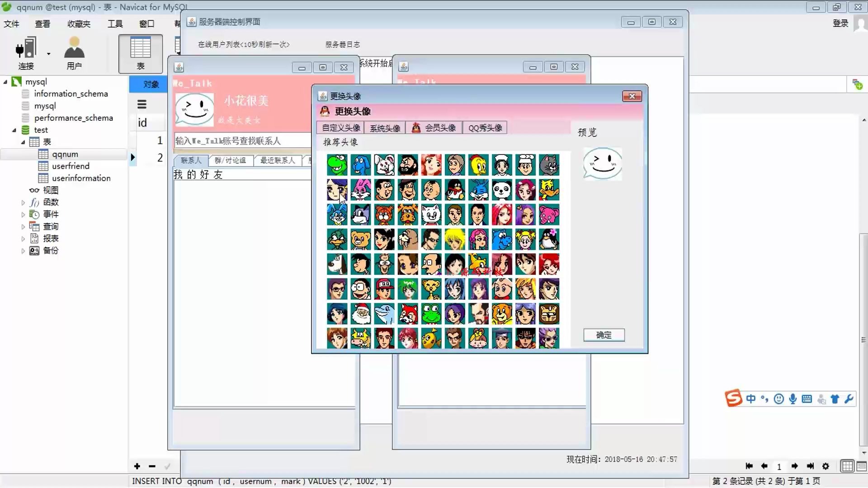Collapse the mysql connection tree node
The height and width of the screenshot is (488, 868).
tap(5, 82)
